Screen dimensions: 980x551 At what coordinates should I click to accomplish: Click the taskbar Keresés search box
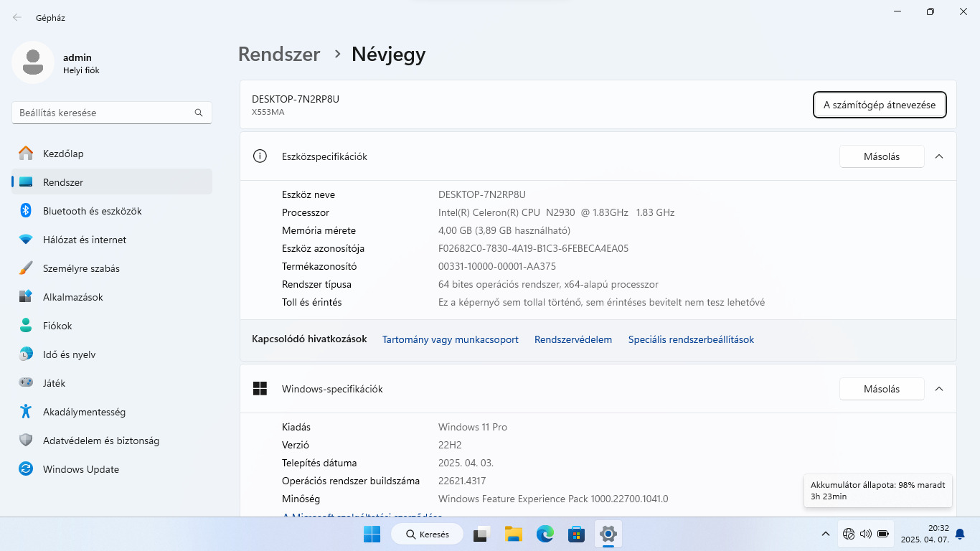(x=428, y=534)
